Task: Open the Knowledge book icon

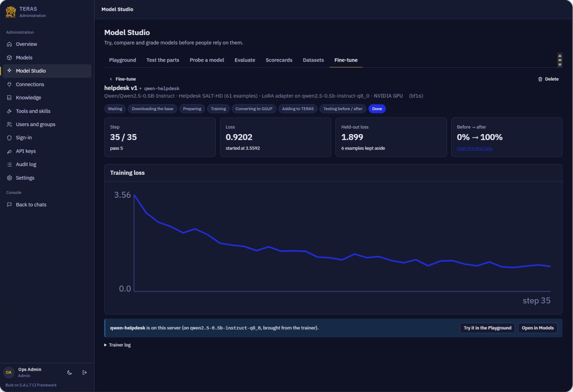Action: point(9,98)
